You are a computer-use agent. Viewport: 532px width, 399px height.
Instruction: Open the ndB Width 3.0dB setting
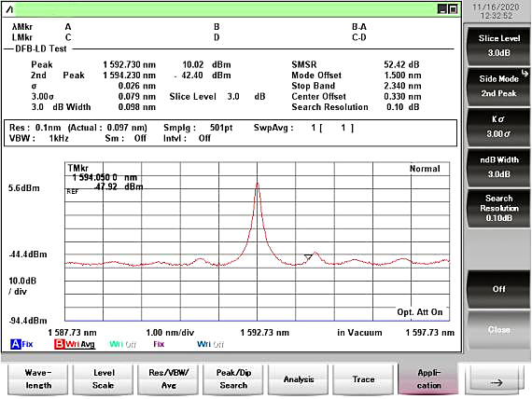click(x=498, y=167)
